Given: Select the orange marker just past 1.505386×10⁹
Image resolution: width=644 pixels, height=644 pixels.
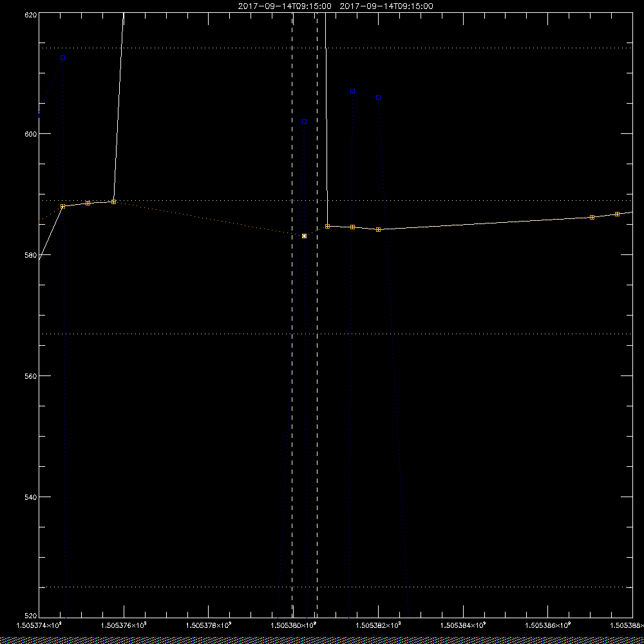Looking at the screenshot, I should pos(592,217).
